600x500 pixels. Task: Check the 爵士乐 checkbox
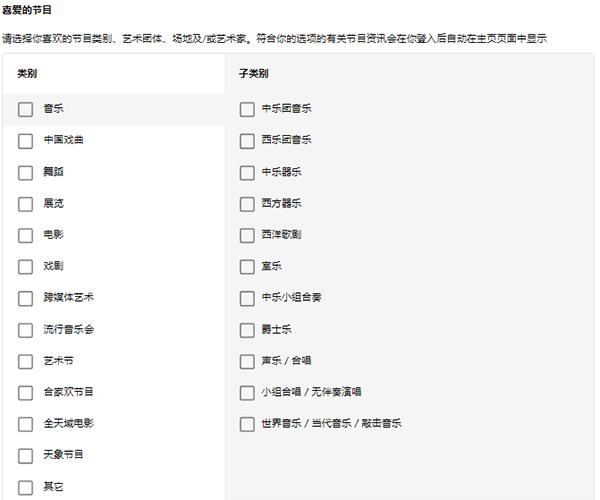[x=247, y=330]
